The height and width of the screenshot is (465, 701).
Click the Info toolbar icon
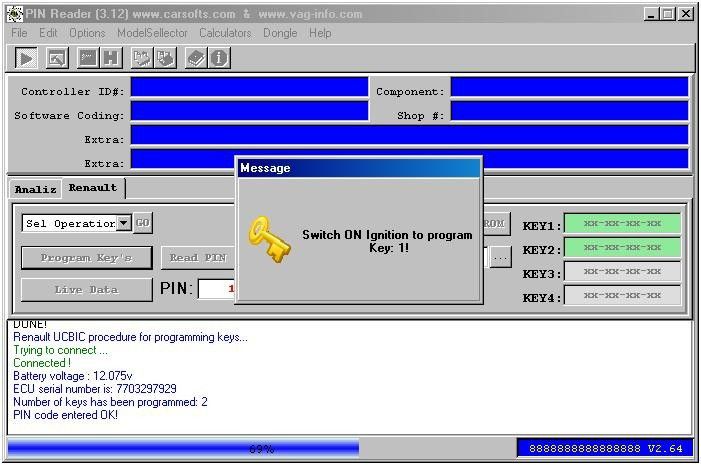pyautogui.click(x=218, y=58)
